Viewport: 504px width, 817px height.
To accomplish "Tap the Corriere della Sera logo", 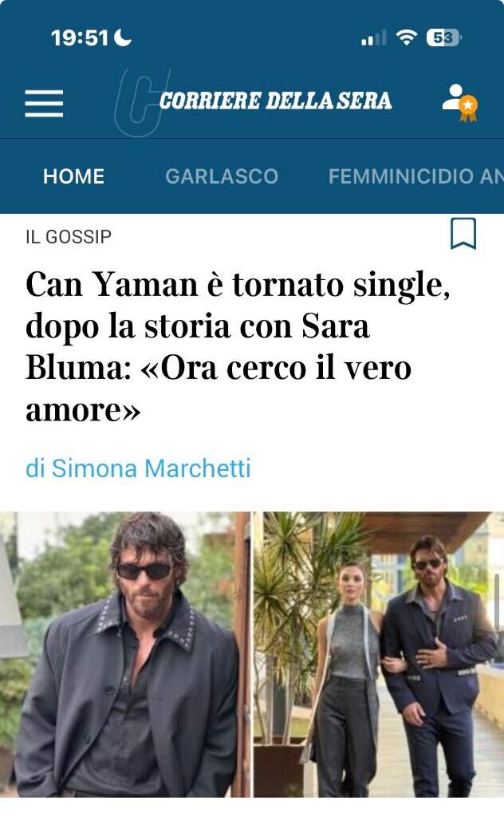I will coord(275,101).
